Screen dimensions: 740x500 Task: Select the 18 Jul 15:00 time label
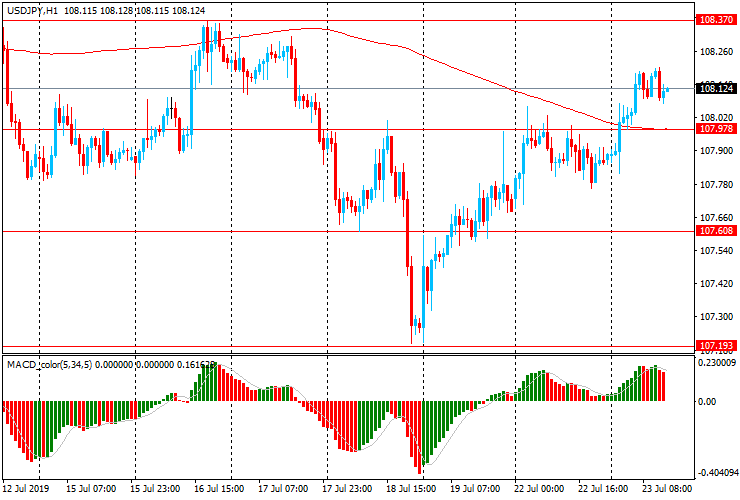(411, 488)
